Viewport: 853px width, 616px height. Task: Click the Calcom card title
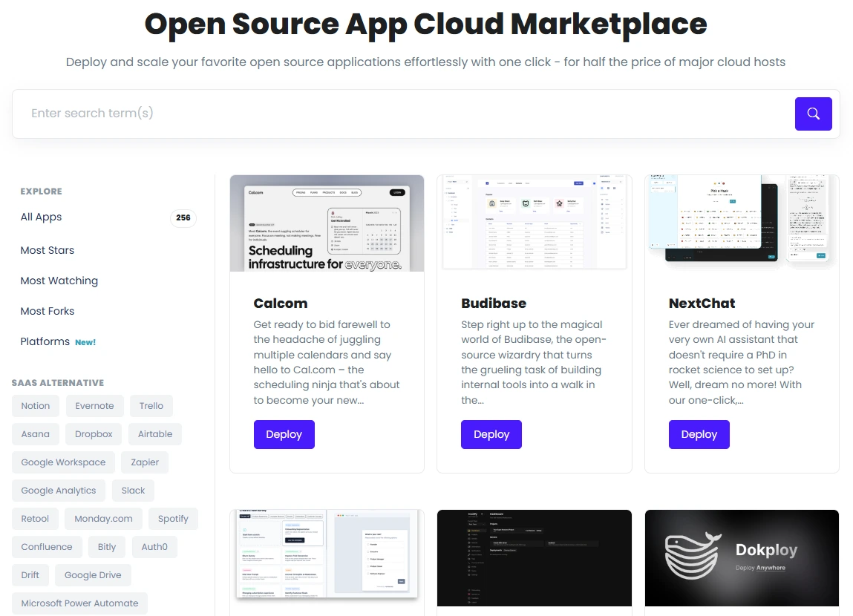(x=281, y=304)
